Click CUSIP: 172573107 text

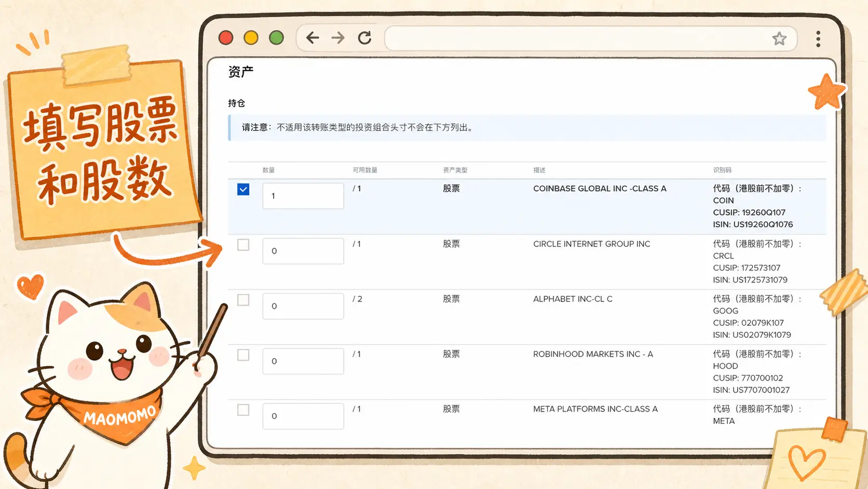coord(747,268)
